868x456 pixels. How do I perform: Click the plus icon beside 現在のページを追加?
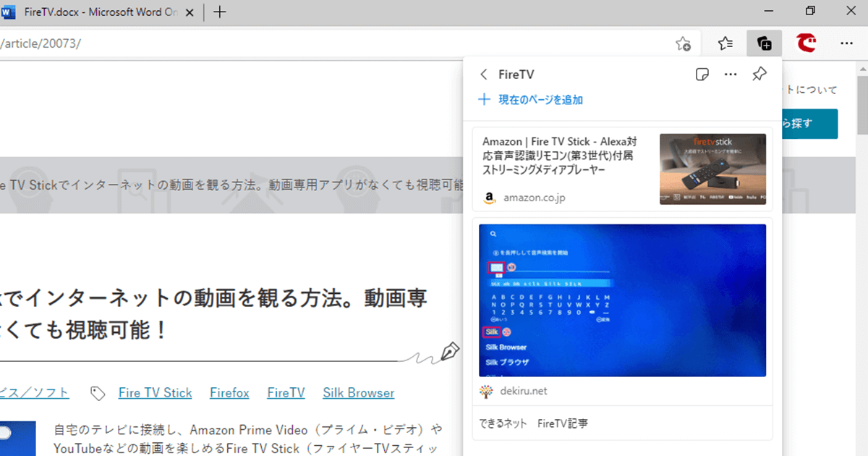(x=485, y=100)
